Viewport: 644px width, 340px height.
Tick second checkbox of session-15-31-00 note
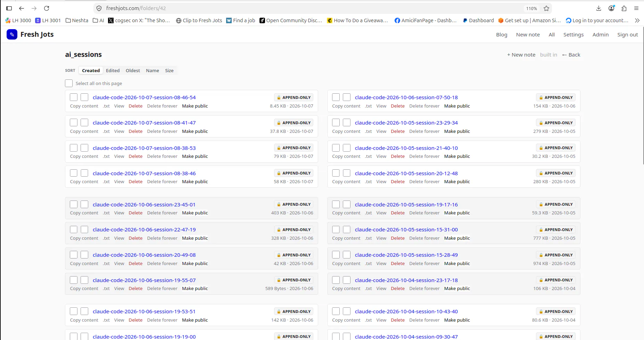click(347, 230)
